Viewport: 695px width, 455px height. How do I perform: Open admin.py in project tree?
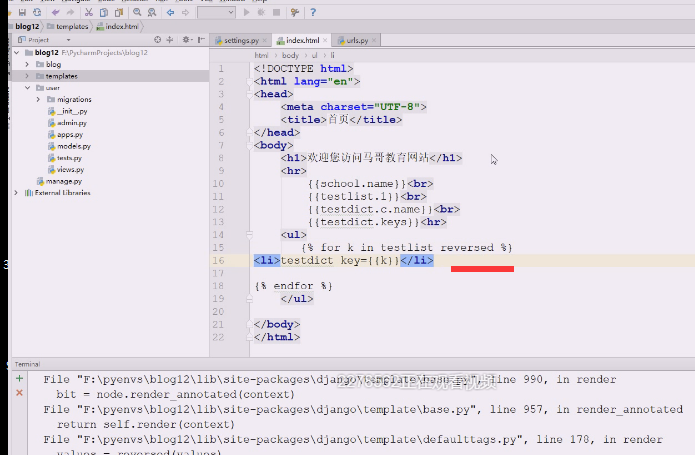coord(72,123)
